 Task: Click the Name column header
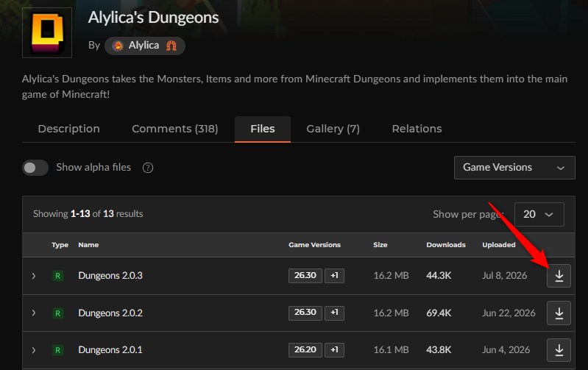click(x=88, y=245)
